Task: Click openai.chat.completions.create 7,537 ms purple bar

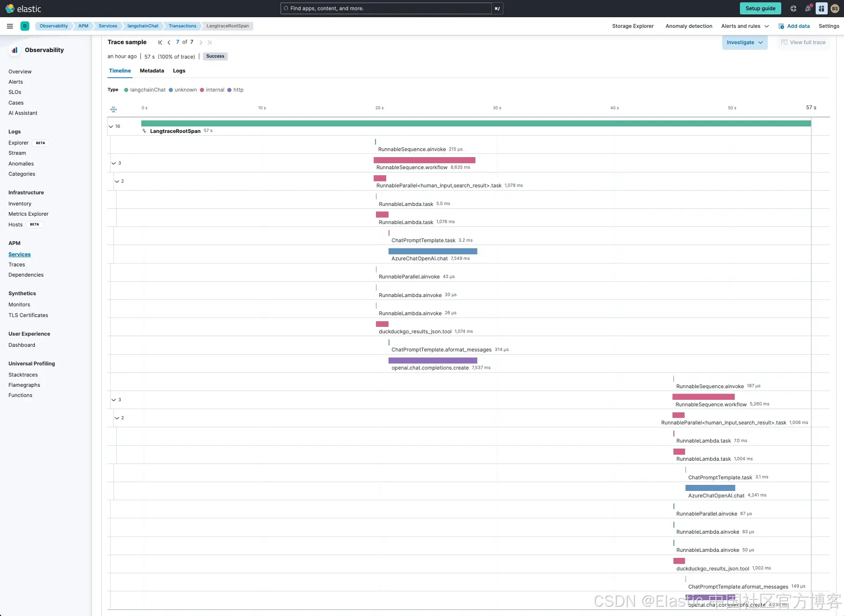Action: coord(433,360)
